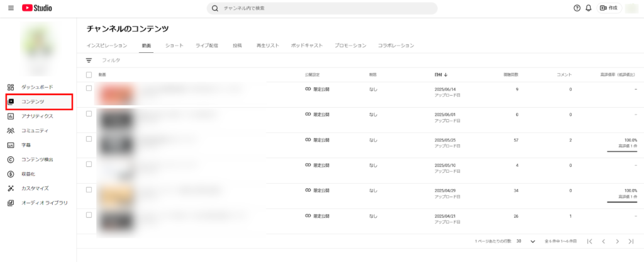
Task: Click the Dashboard (ダッシュボード) sidebar icon
Action: pos(11,87)
